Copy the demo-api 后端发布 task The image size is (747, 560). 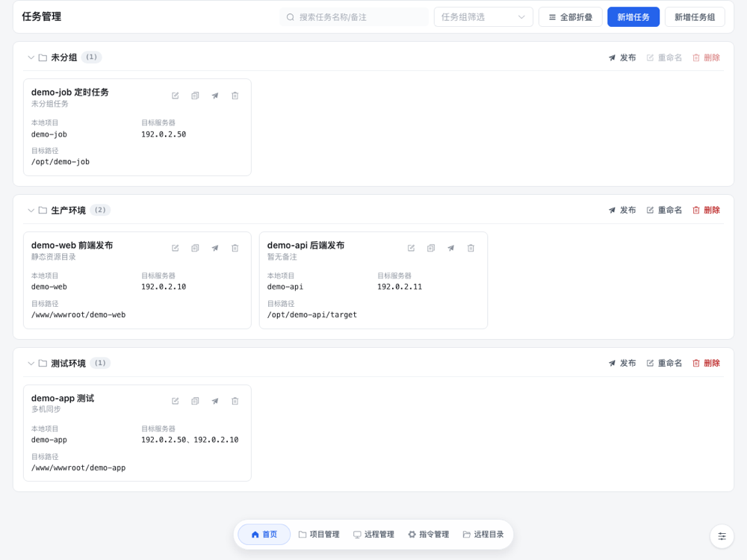pyautogui.click(x=431, y=248)
